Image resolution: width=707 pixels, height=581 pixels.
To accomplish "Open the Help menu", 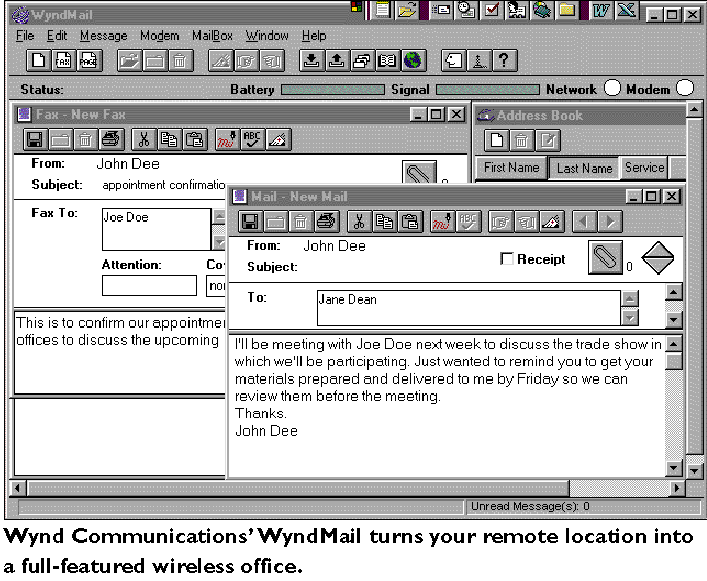I will click(x=314, y=36).
